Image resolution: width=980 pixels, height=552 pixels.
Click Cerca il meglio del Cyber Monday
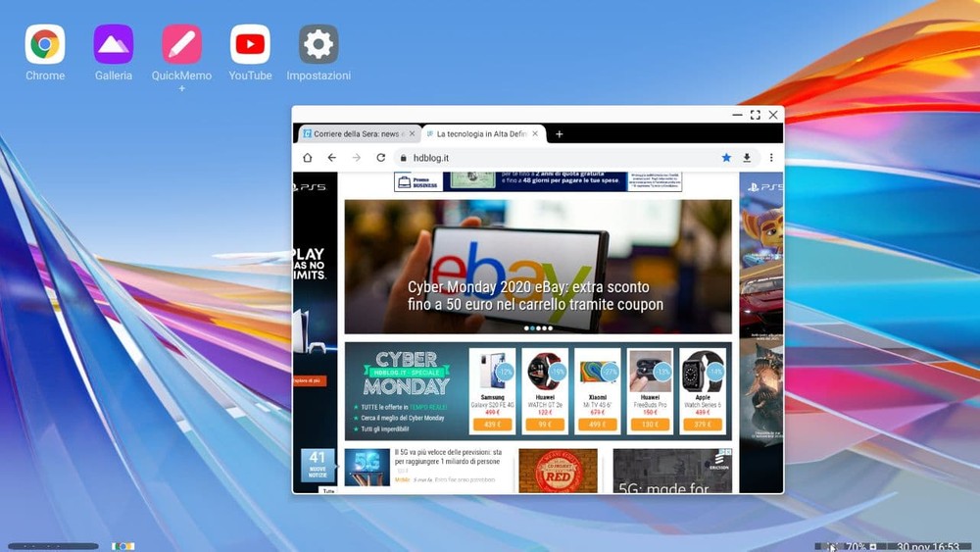[x=403, y=418]
